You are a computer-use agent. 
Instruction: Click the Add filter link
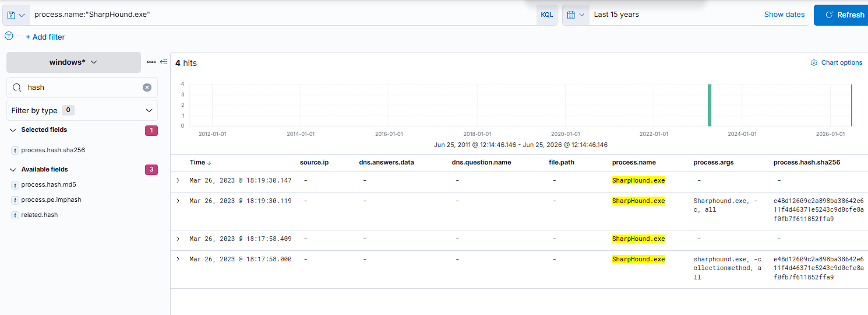(45, 37)
